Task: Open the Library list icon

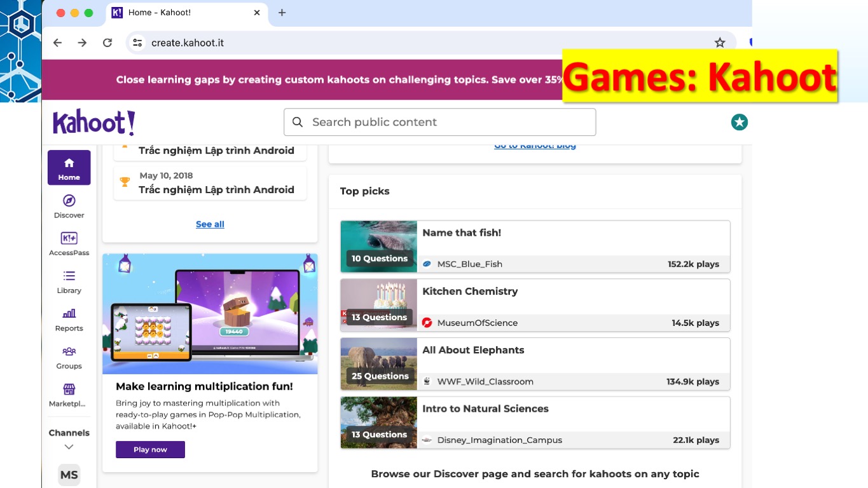Action: pos(69,276)
